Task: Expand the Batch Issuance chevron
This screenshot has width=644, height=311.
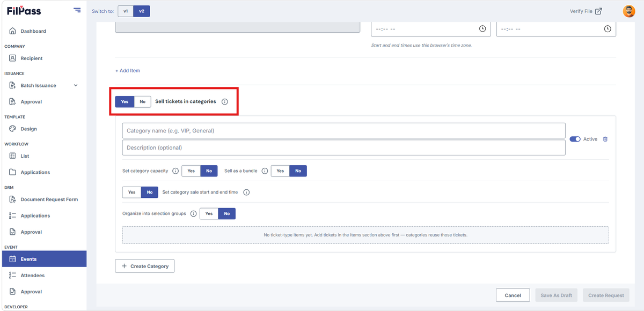Action: tap(75, 85)
